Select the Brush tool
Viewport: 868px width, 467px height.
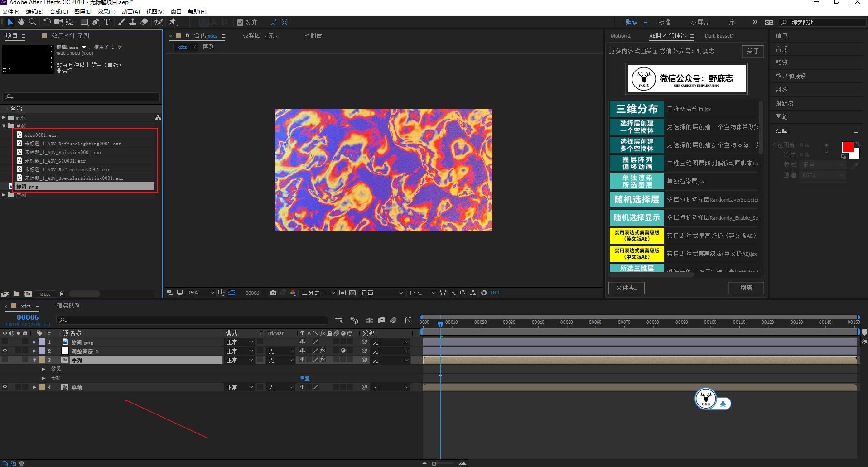tap(122, 22)
